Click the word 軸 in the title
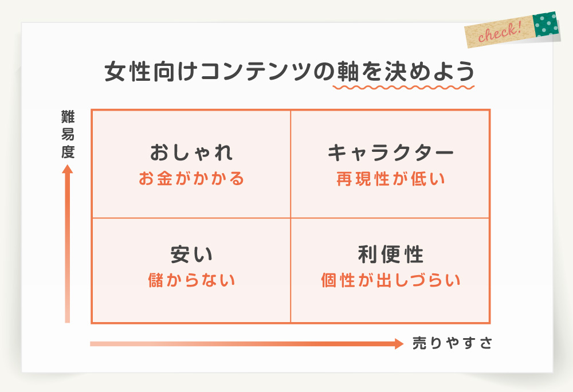Image resolution: width=573 pixels, height=392 pixels. (x=348, y=71)
